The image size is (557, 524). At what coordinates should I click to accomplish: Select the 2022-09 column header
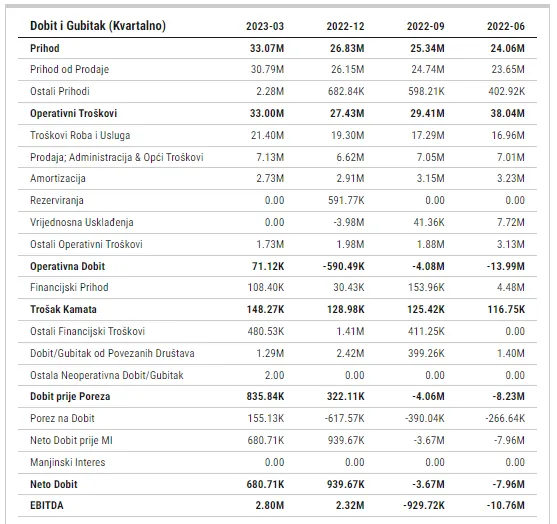[426, 26]
